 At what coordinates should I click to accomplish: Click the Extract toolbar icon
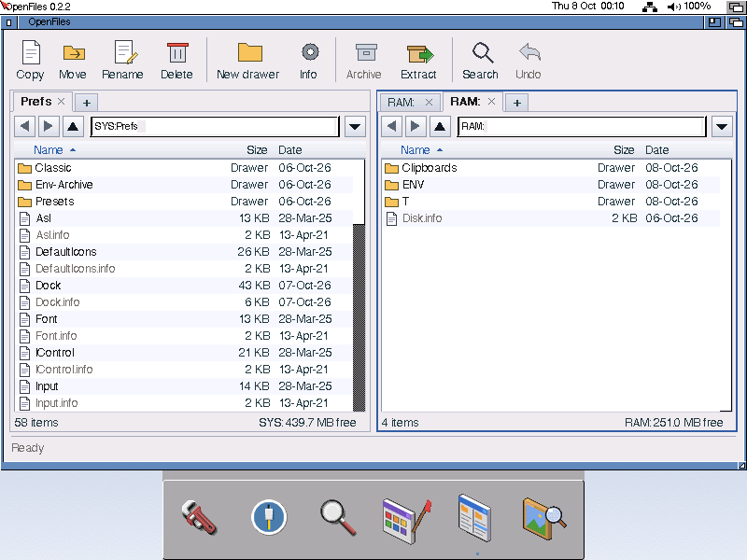(x=418, y=60)
